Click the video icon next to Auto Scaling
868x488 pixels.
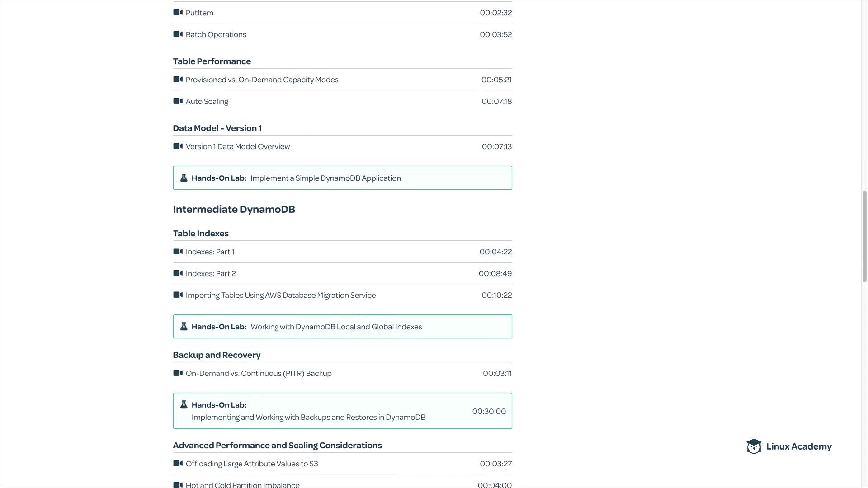pyautogui.click(x=178, y=101)
